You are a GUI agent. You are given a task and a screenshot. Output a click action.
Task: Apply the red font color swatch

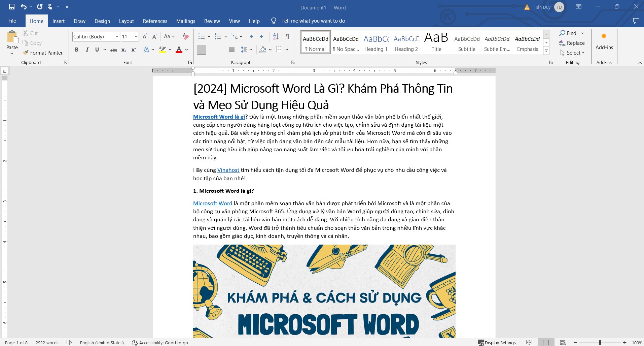pos(179,50)
